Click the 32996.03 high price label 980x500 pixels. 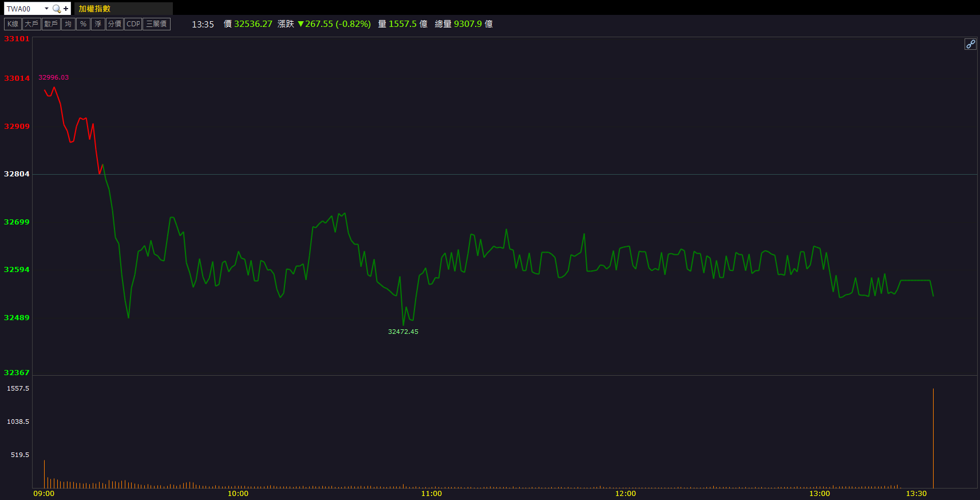coord(53,77)
